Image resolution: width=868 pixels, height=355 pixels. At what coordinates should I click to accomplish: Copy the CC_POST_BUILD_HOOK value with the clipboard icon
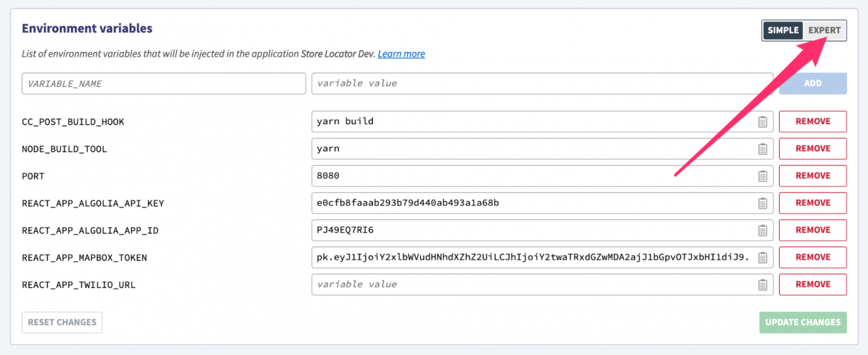tap(762, 122)
